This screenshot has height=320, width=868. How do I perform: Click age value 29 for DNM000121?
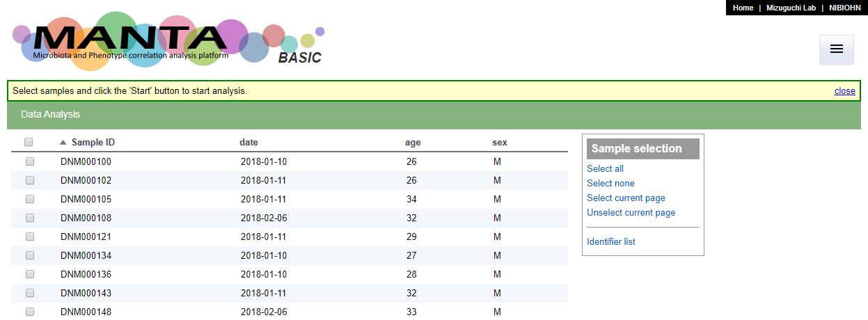(411, 237)
